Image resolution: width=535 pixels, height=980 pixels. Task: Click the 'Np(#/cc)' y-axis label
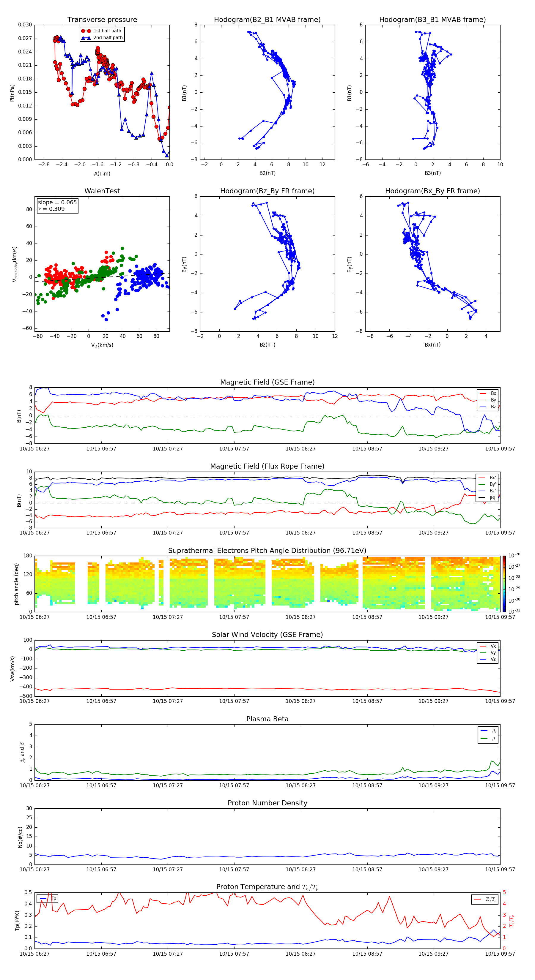pyautogui.click(x=20, y=837)
